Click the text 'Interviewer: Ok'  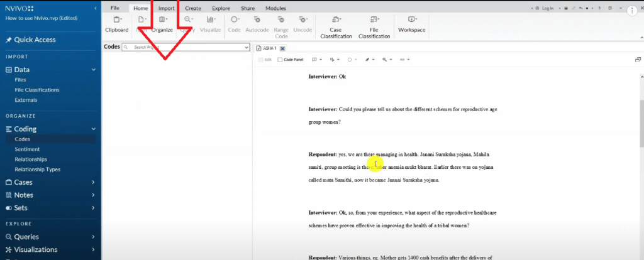pyautogui.click(x=327, y=77)
